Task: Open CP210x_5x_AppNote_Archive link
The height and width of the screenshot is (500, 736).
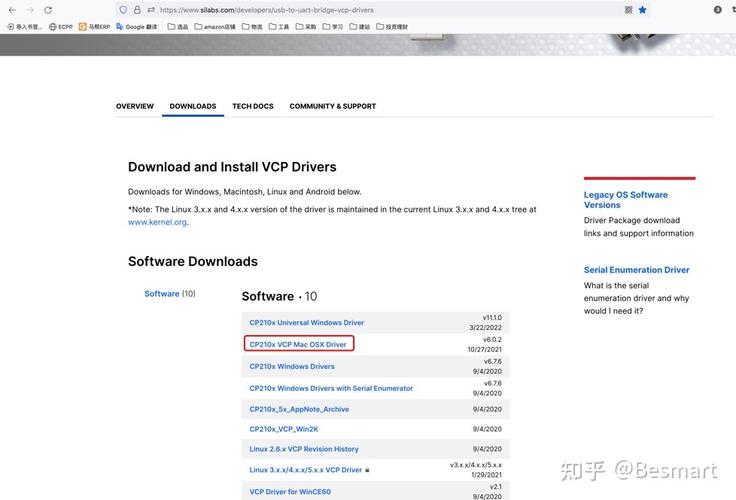Action: pos(299,409)
